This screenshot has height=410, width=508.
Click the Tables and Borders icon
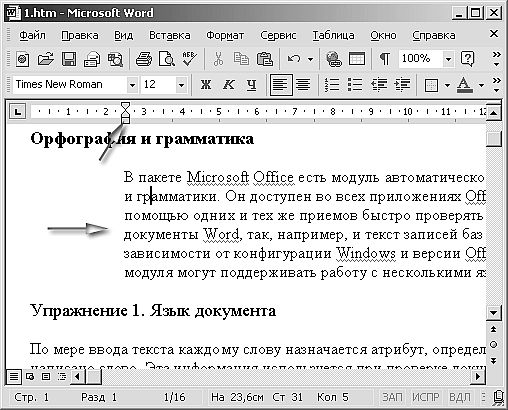click(357, 59)
